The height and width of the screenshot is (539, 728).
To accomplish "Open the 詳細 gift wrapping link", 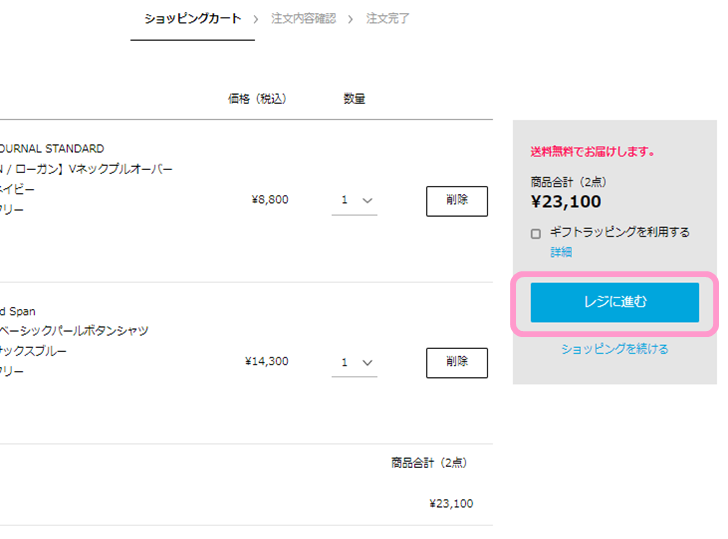I will 561,252.
